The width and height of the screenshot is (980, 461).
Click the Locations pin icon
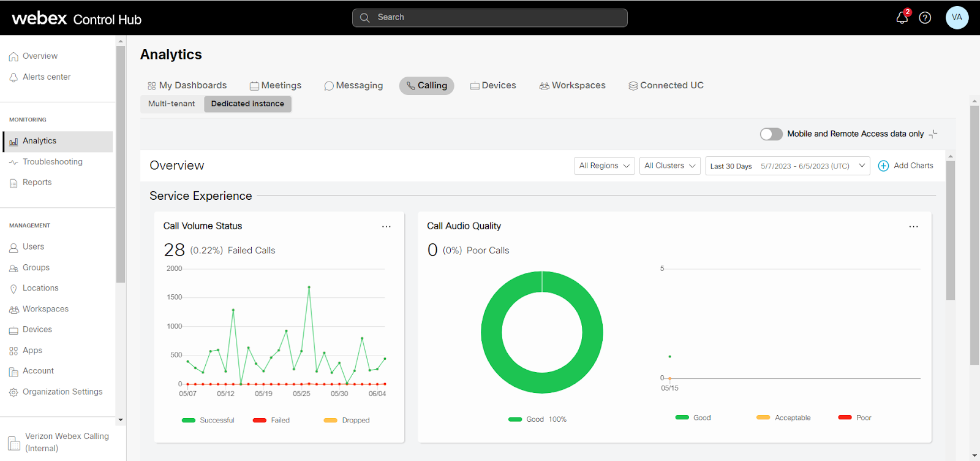pos(13,289)
